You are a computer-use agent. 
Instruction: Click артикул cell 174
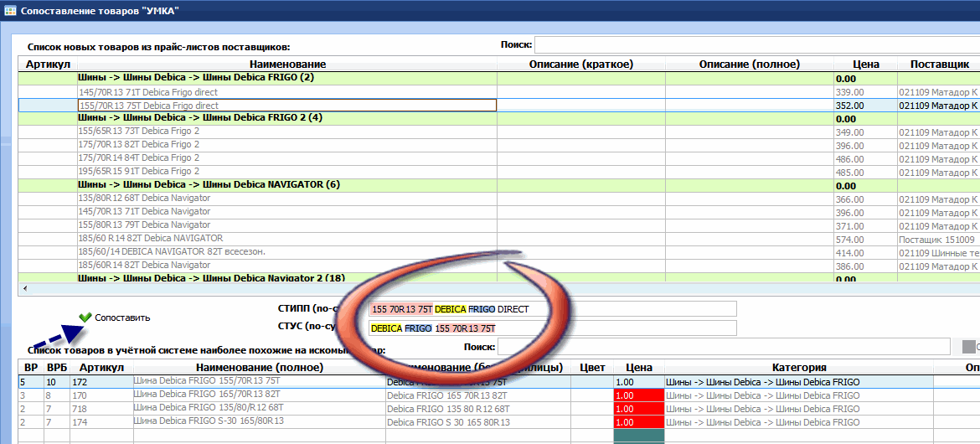click(x=101, y=421)
